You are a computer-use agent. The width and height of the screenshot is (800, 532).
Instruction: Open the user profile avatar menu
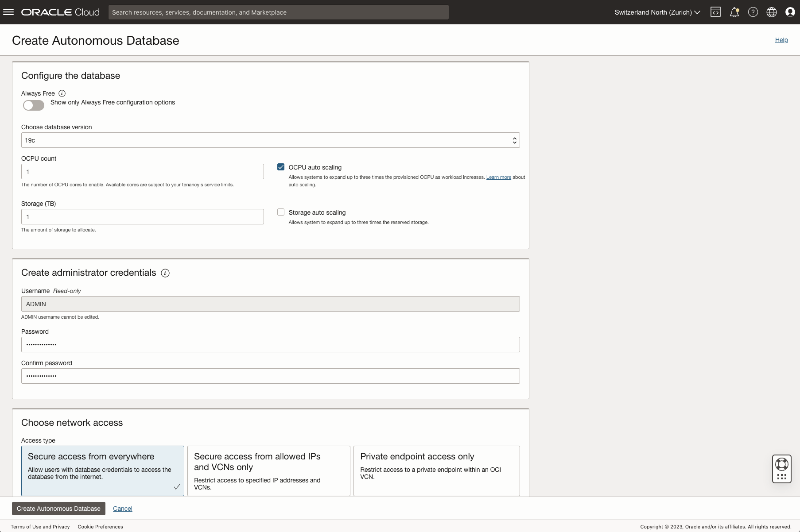[x=790, y=12]
